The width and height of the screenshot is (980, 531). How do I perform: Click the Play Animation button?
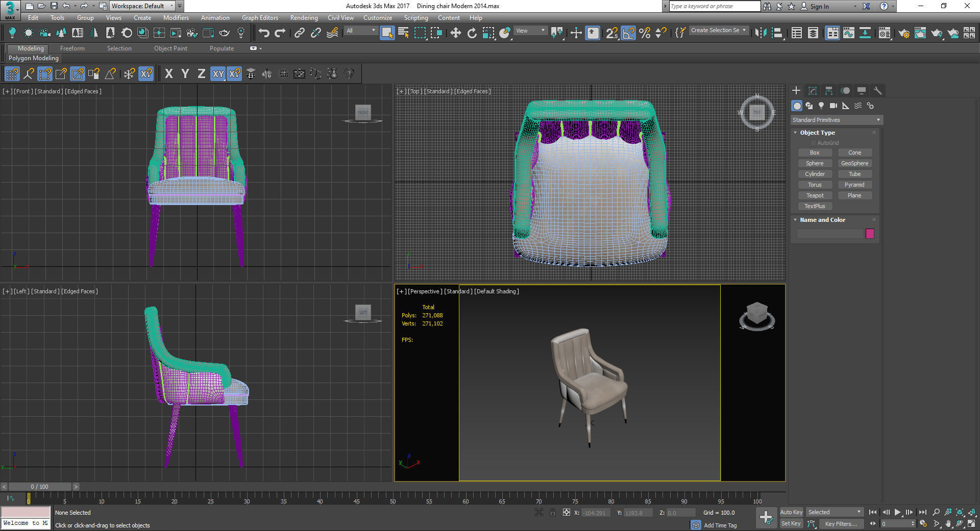(897, 512)
